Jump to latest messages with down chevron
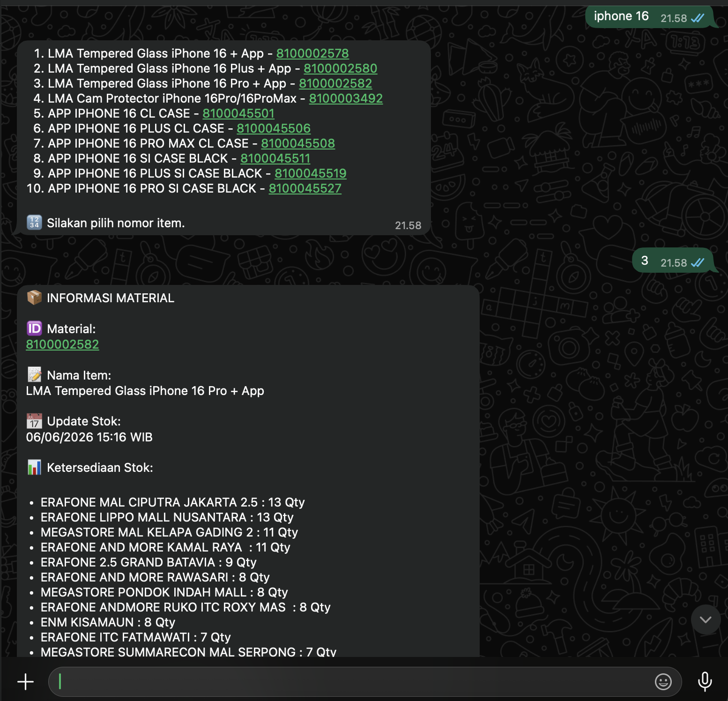This screenshot has width=728, height=701. click(706, 619)
